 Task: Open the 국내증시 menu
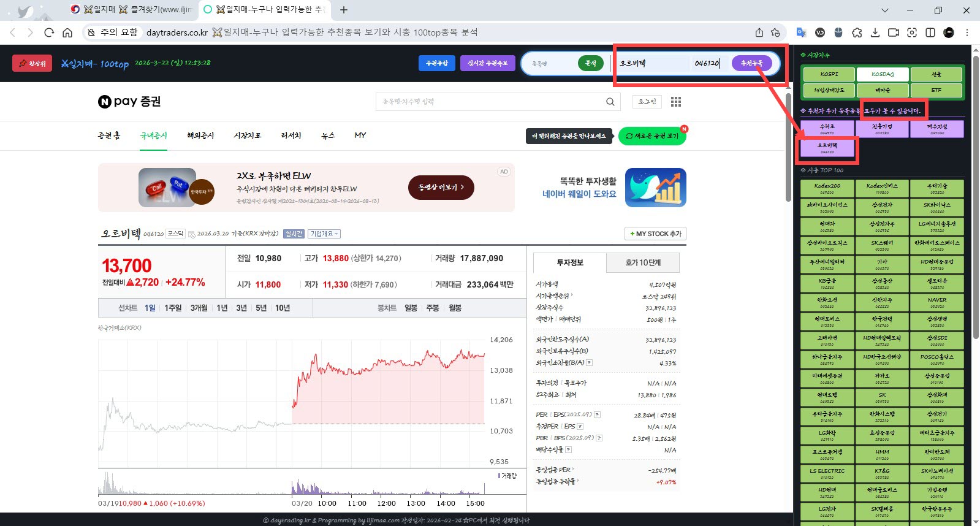point(153,135)
